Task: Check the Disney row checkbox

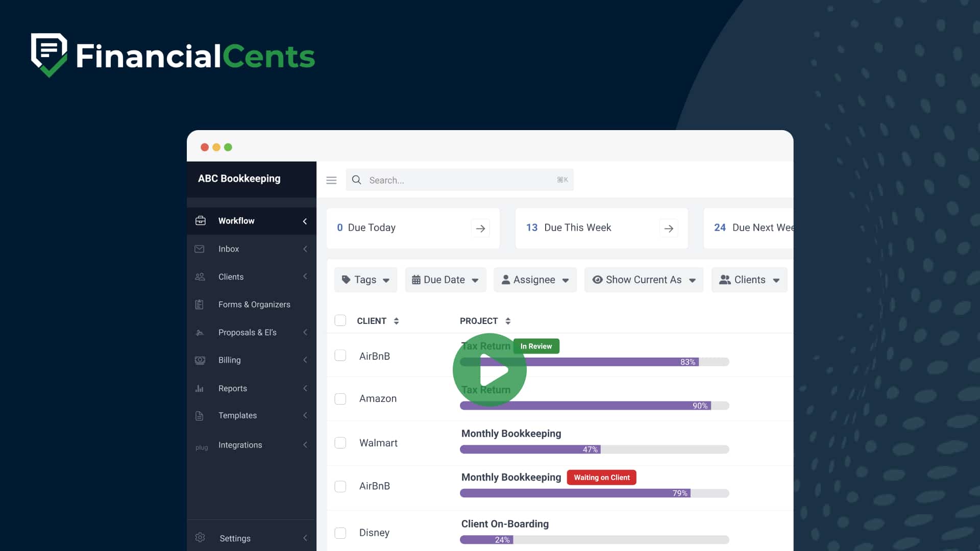Action: click(x=340, y=533)
